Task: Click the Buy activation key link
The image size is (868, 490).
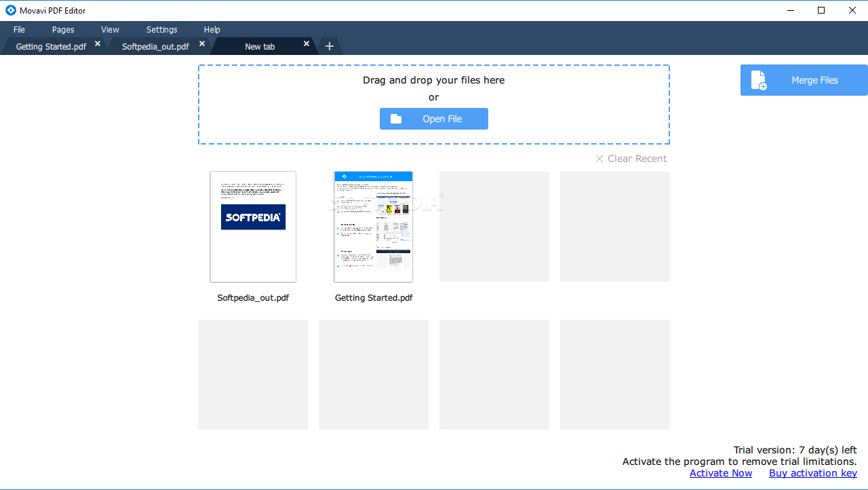Action: click(812, 473)
